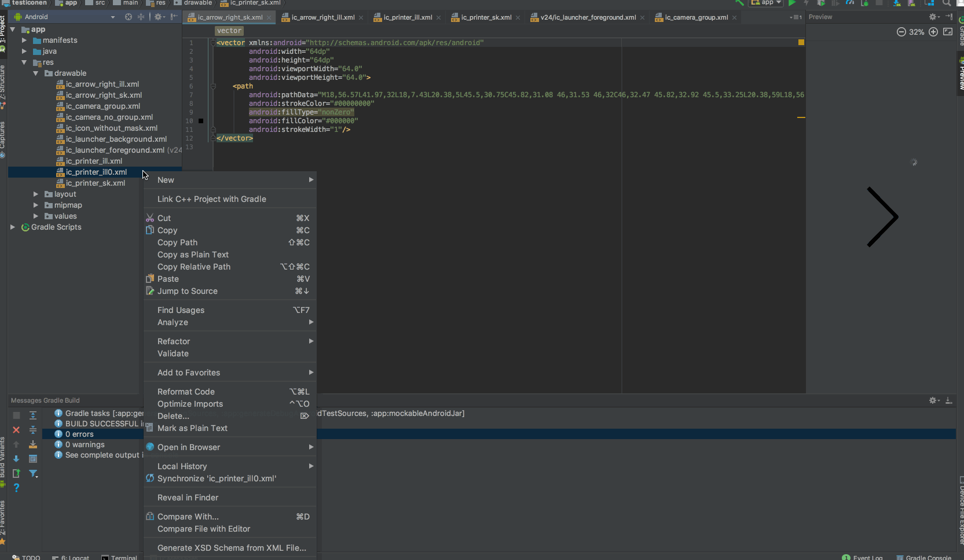964x560 pixels.
Task: Open the Event Log
Action: coord(863,557)
